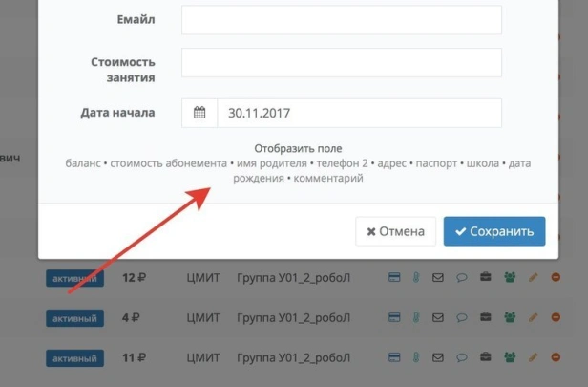This screenshot has height=387, width=588.
Task: Click the paperclip icon in the 4 ₽ row
Action: click(416, 317)
